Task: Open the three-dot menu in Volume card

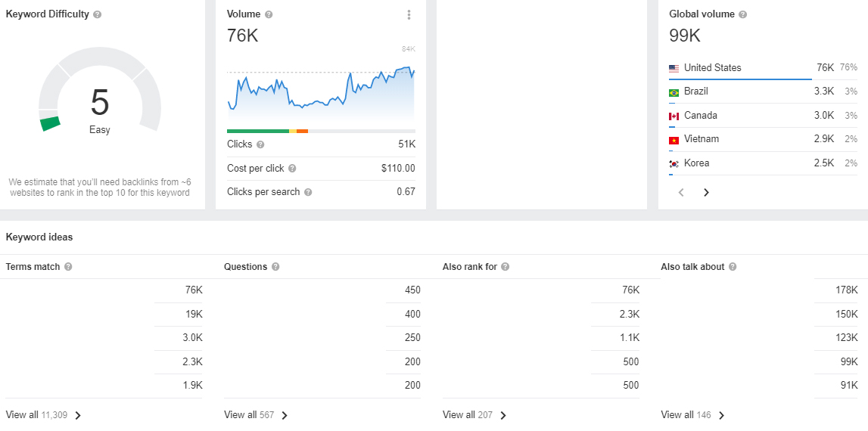Action: [409, 15]
